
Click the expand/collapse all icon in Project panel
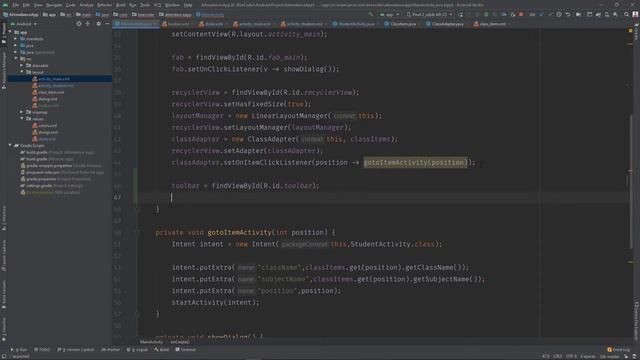pos(88,24)
